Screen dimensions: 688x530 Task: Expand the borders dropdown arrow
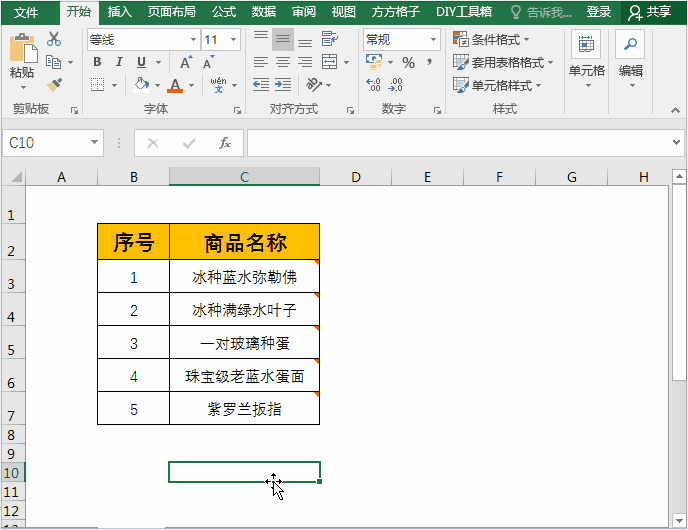pos(115,85)
